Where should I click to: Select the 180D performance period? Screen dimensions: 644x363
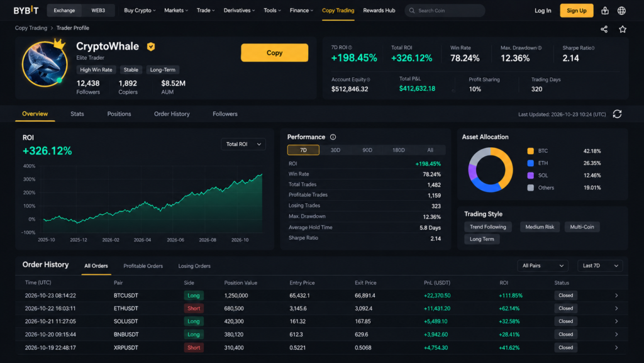(398, 150)
